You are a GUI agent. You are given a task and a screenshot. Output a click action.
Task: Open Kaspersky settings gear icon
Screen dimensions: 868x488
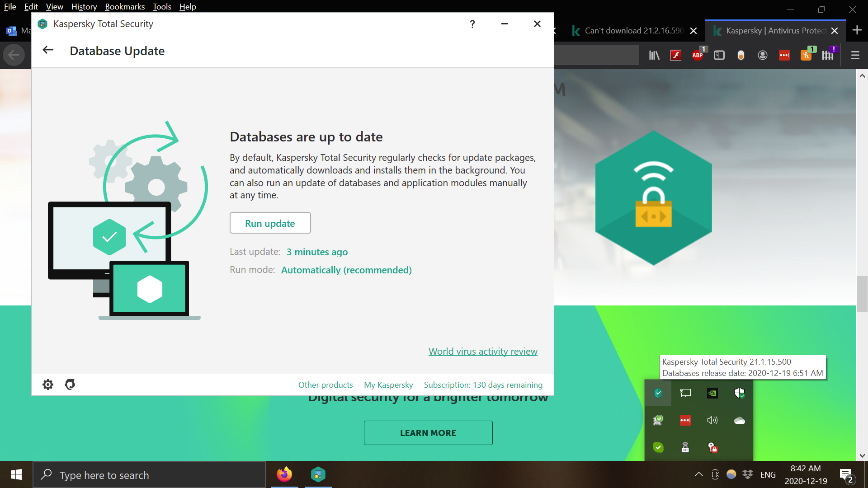48,385
